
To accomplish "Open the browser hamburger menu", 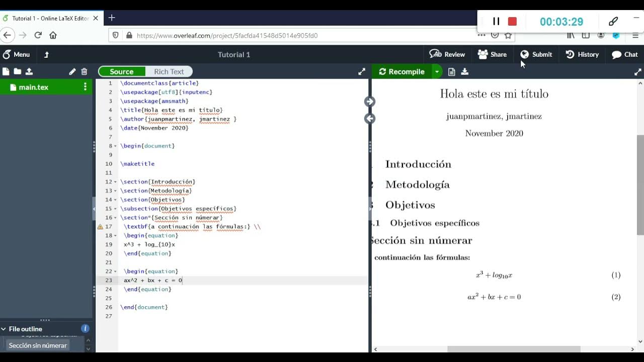I will point(636,36).
